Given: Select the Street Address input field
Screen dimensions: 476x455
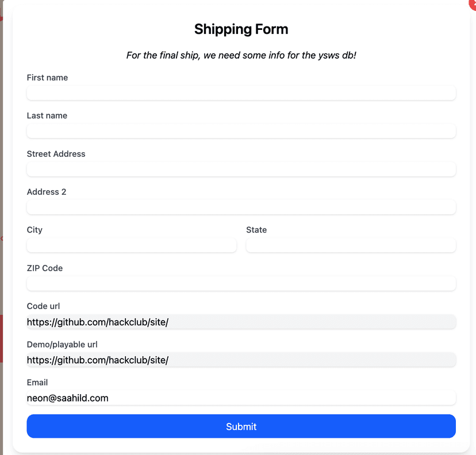Looking at the screenshot, I should coord(241,169).
